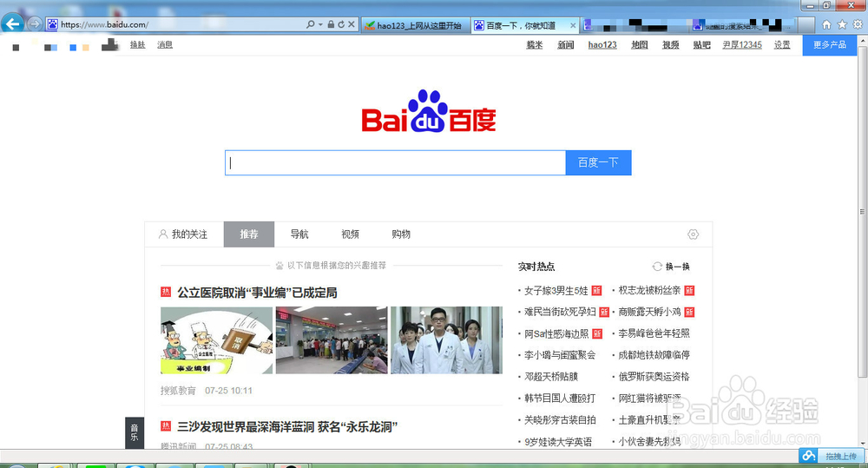The height and width of the screenshot is (468, 868).
Task: Click the feed panel settings gear icon
Action: click(693, 234)
